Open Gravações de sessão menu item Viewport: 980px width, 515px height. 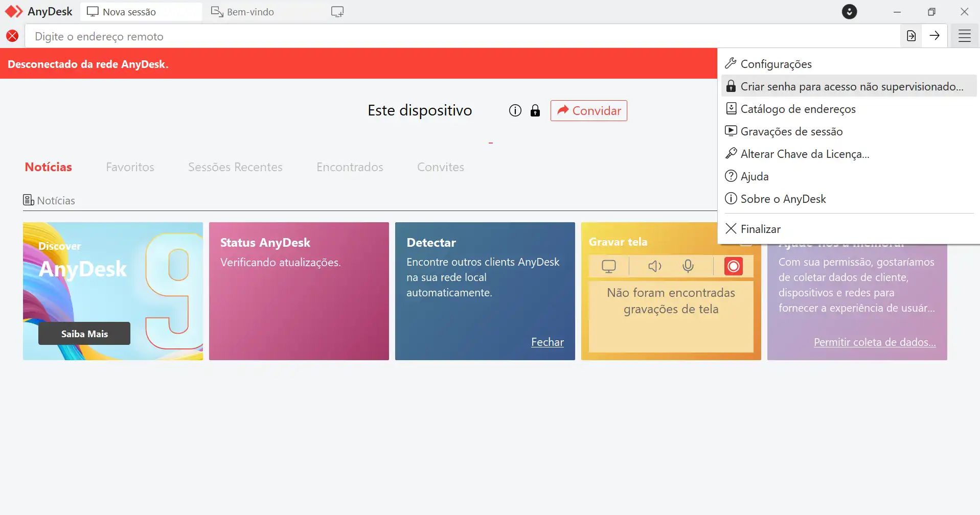849,131
